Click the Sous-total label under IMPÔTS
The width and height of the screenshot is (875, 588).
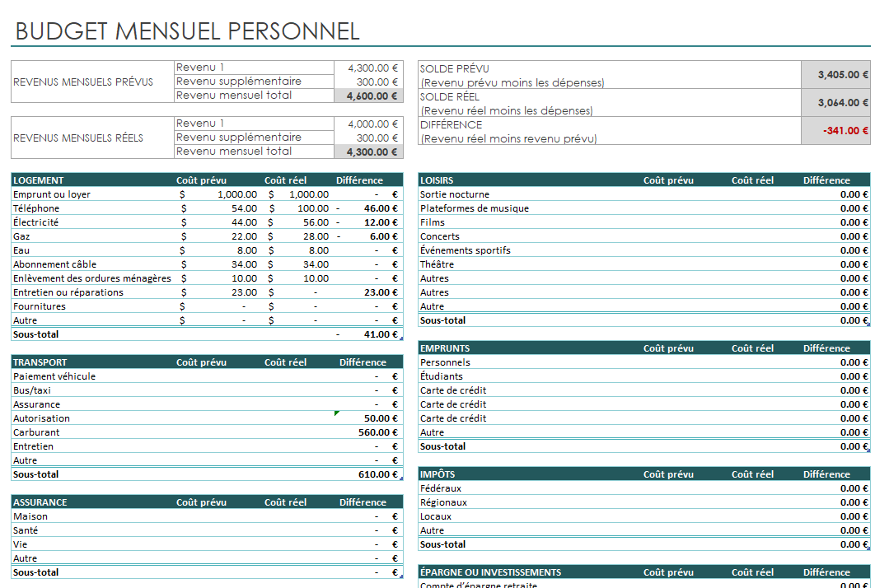[442, 544]
